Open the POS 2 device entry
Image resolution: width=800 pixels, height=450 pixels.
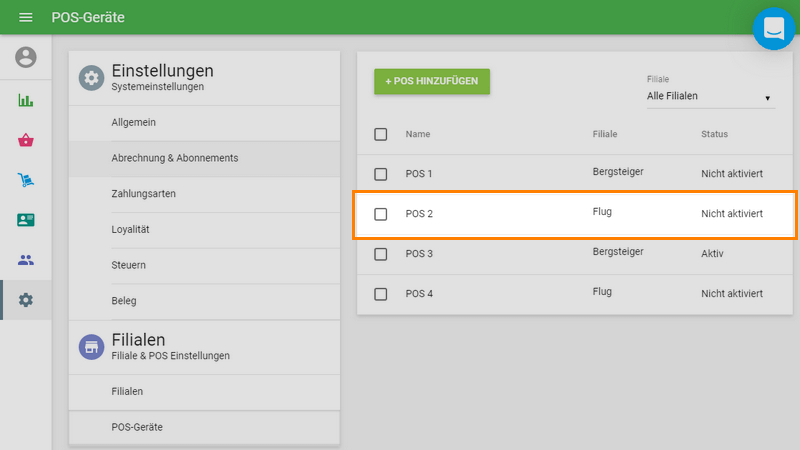(x=419, y=213)
